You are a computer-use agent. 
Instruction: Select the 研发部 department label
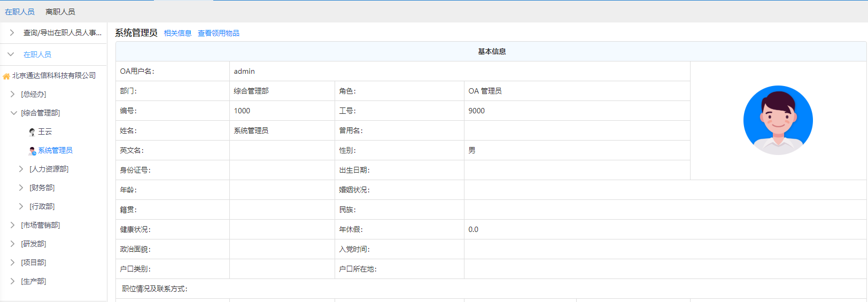point(34,244)
